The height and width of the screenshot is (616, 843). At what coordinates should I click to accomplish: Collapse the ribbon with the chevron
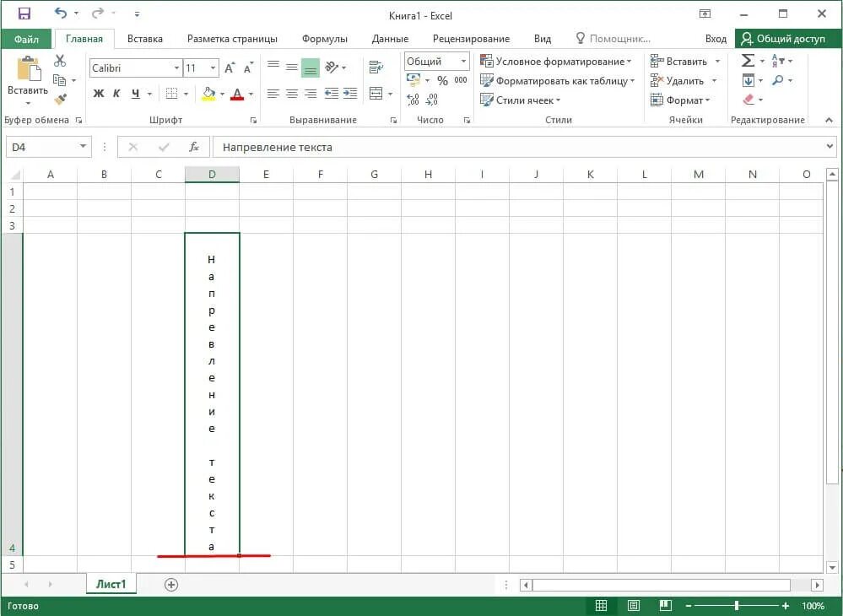829,120
